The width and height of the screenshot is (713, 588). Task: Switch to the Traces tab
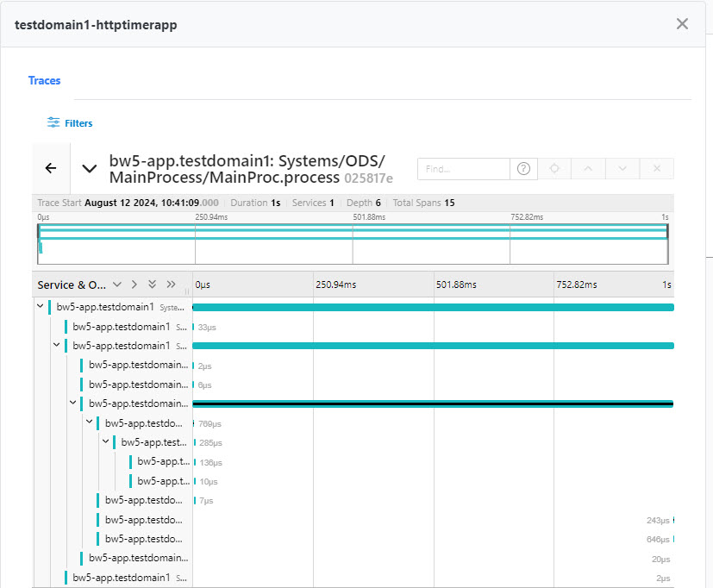point(44,80)
